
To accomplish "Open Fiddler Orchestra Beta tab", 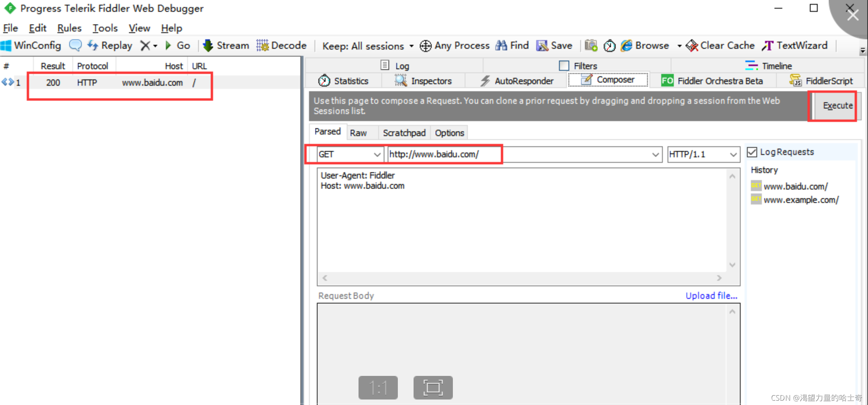I will [x=712, y=81].
